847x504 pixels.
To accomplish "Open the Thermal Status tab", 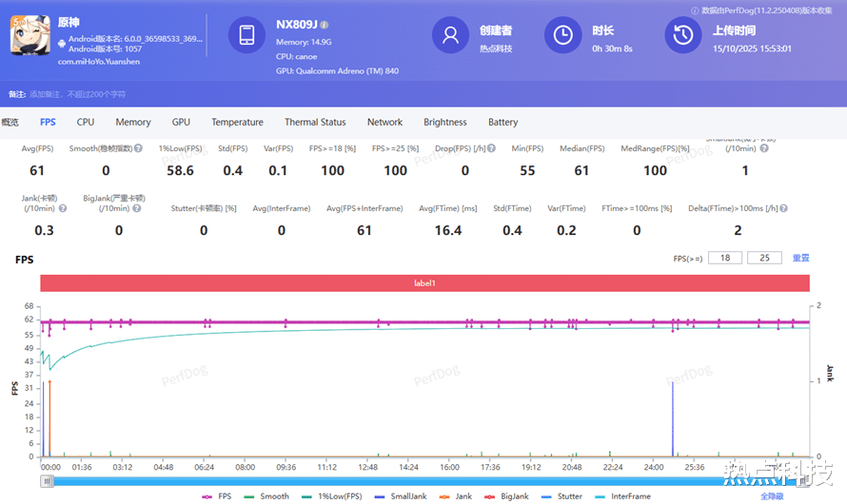I will 315,122.
